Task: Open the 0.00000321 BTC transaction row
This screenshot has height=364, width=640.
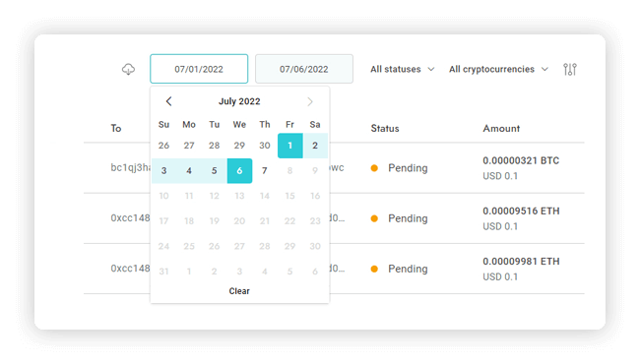Action: coord(334,168)
